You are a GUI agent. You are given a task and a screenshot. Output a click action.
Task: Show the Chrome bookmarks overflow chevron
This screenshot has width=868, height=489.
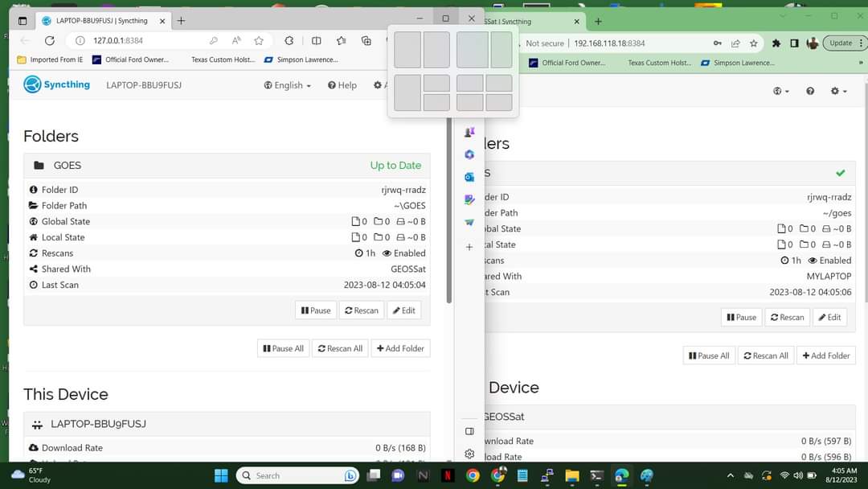pyautogui.click(x=860, y=63)
